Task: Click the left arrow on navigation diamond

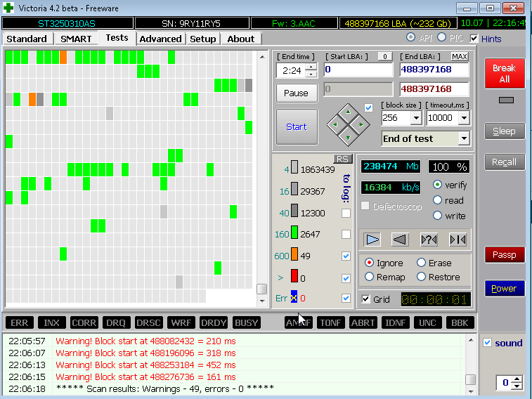Action: pos(335,125)
